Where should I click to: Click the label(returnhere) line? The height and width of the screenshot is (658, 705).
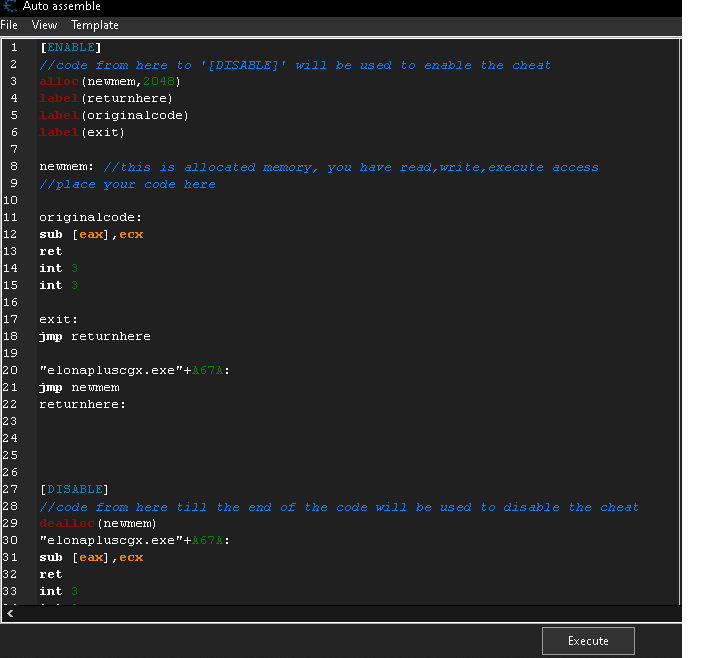[106, 99]
